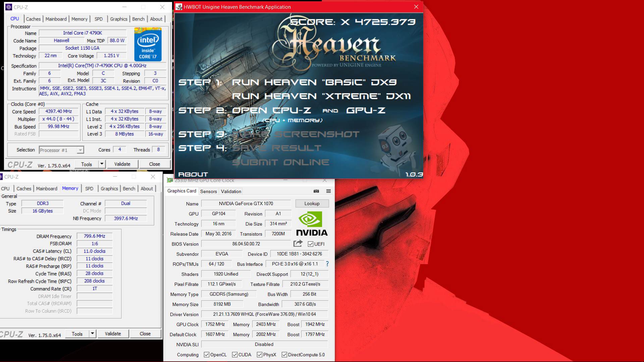Click the Core Voltage value 1.251 V
Image resolution: width=644 pixels, height=362 pixels.
[111, 56]
